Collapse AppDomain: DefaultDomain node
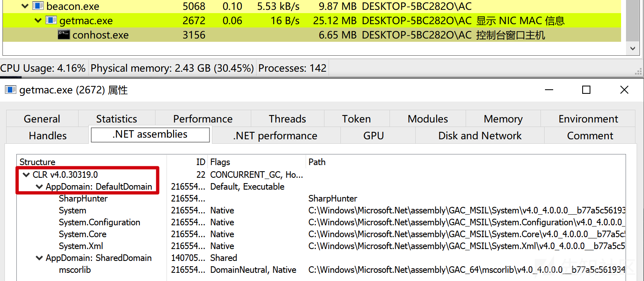The height and width of the screenshot is (281, 644). pos(39,187)
